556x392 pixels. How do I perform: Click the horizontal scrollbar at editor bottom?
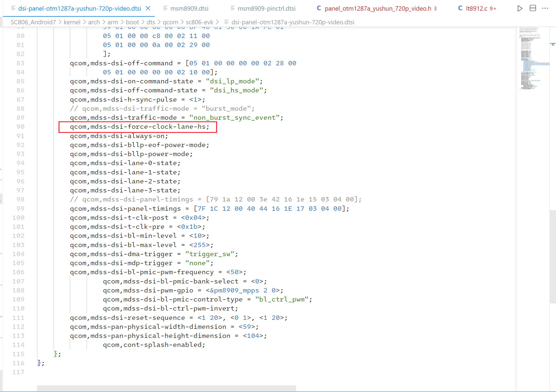[x=166, y=388]
